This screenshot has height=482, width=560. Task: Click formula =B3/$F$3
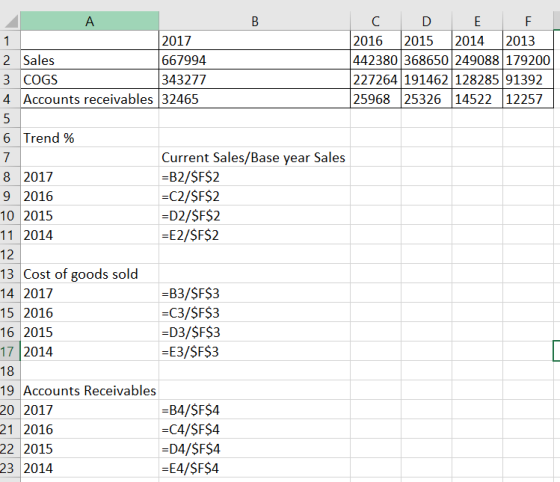click(x=255, y=293)
